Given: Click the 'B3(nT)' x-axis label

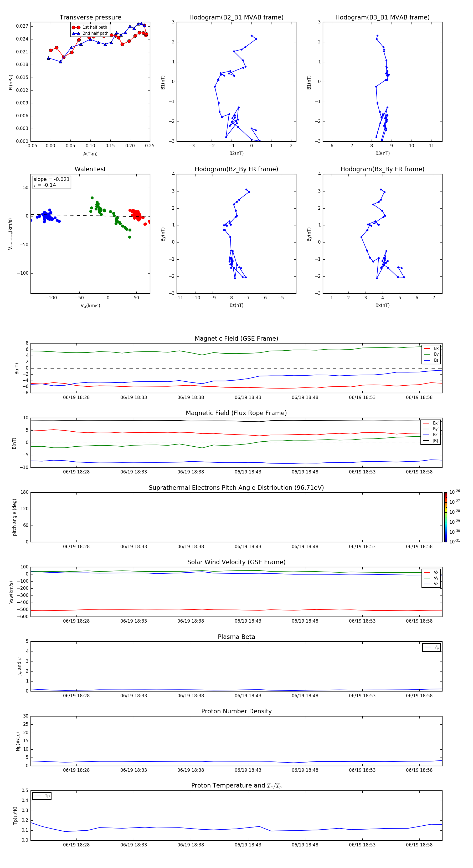Looking at the screenshot, I should coord(382,153).
